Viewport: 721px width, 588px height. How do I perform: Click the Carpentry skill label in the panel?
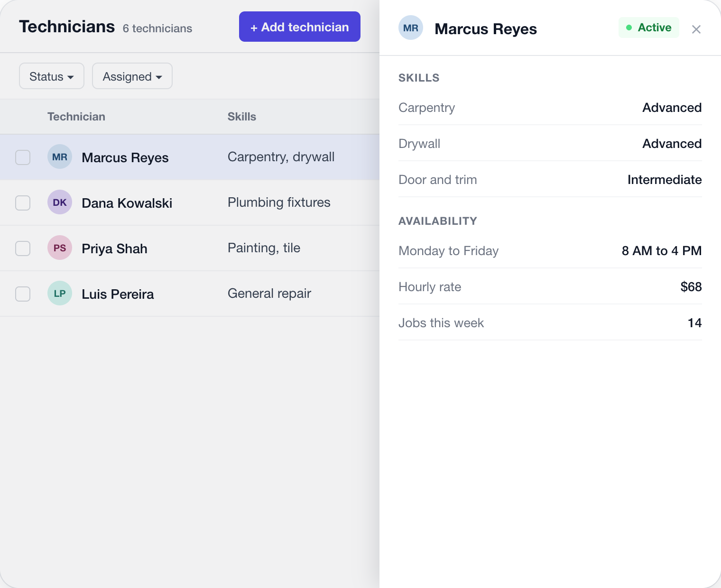[x=427, y=108]
